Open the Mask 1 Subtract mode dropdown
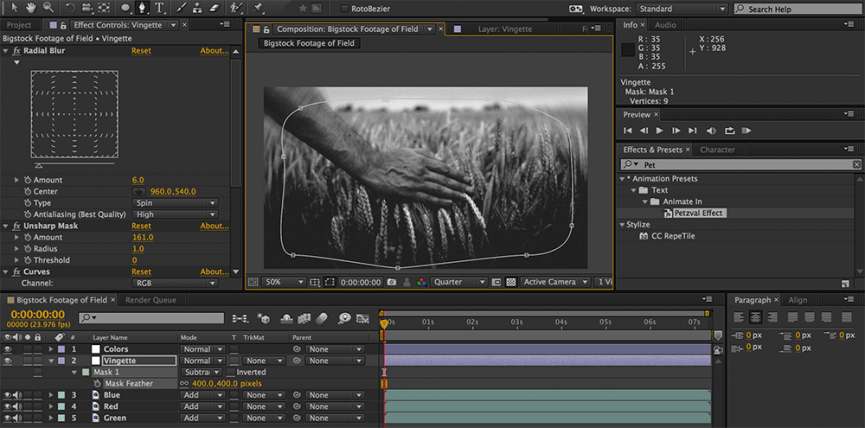The width and height of the screenshot is (865, 428). (x=201, y=372)
